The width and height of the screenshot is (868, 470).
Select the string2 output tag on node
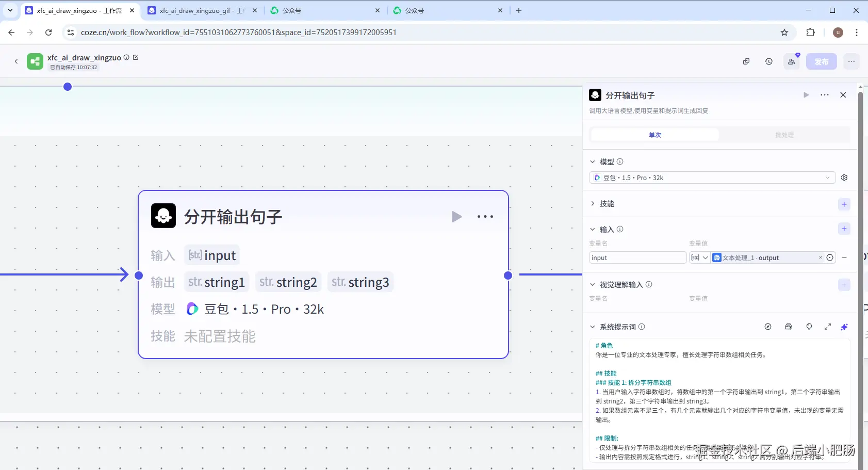pos(288,282)
